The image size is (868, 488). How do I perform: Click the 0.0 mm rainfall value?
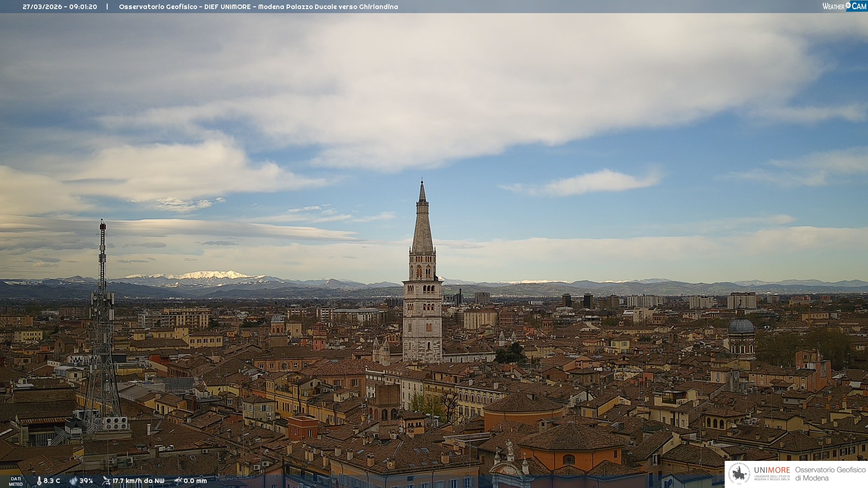[195, 481]
